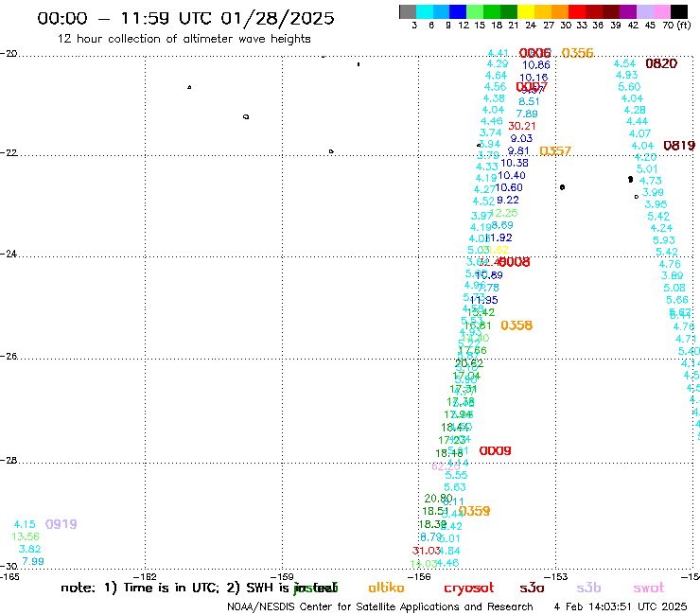Select the cyan value 5.93
Image resolution: width=700 pixels, height=615 pixels.
pos(664,240)
